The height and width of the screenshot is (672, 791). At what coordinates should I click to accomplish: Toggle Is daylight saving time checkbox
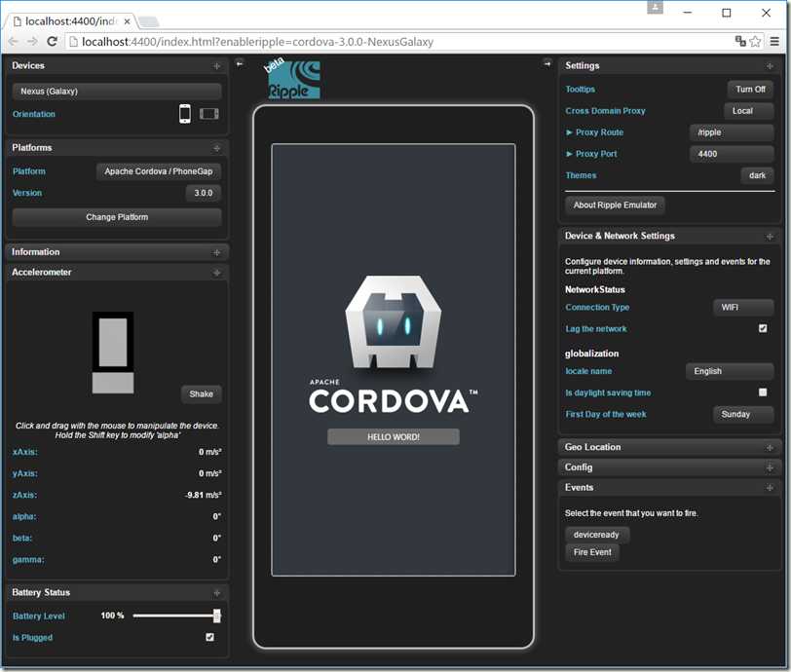[x=763, y=392]
